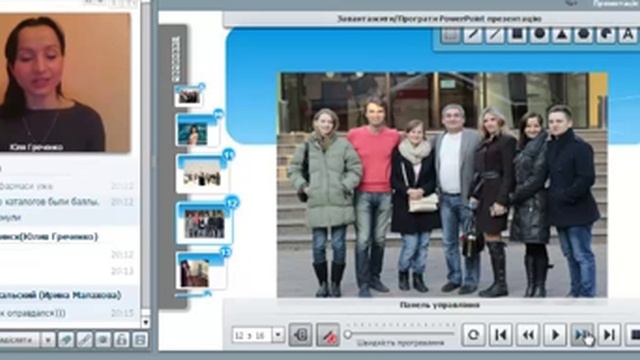Click the chat scrollbar down arrow
The image size is (640, 360).
[x=146, y=322]
